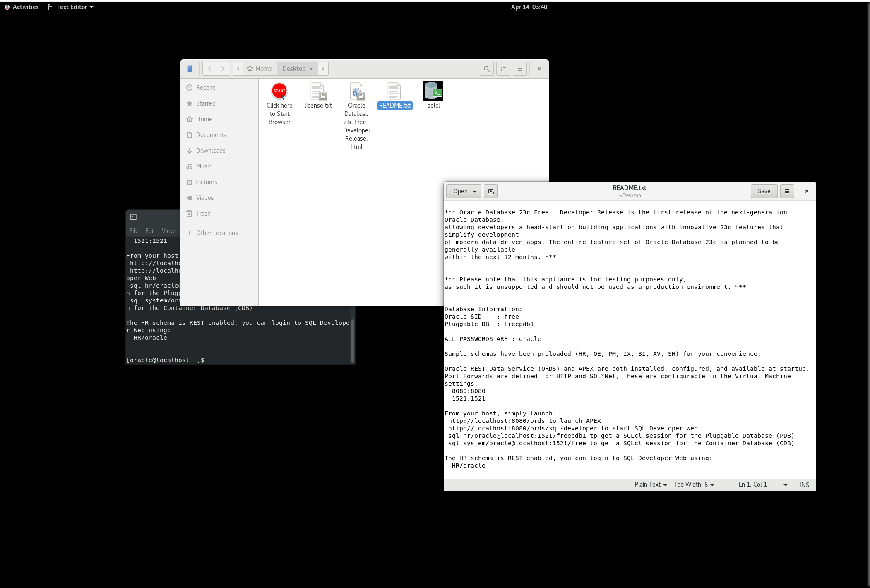870x588 pixels.
Task: Toggle list view in Files
Action: pos(503,69)
